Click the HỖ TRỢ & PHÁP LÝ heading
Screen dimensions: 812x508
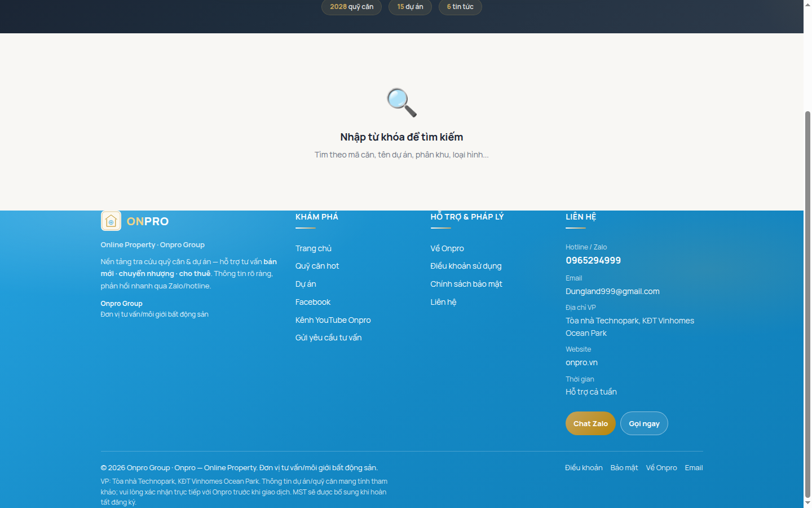[467, 217]
